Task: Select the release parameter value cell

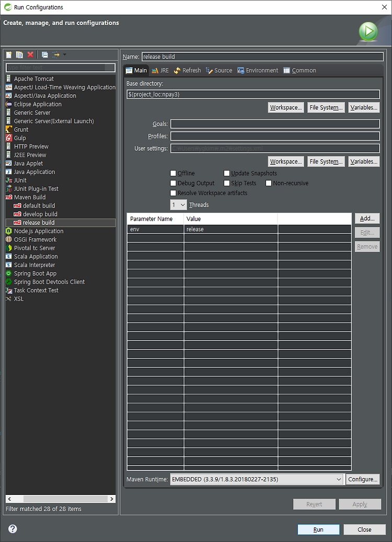Action: [231, 229]
